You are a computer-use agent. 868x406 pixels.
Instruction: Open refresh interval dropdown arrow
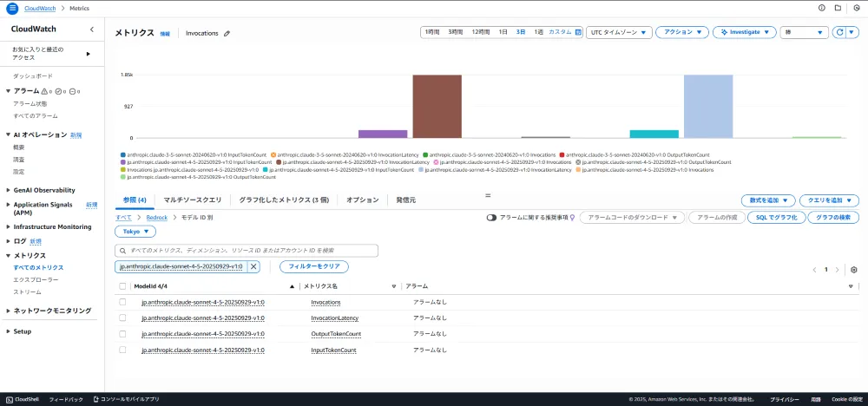(853, 33)
